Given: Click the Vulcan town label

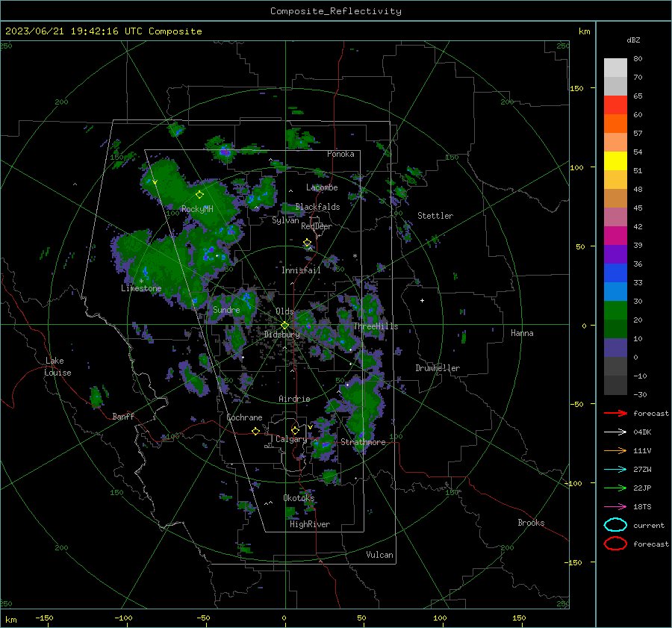Looking at the screenshot, I should pos(379,555).
